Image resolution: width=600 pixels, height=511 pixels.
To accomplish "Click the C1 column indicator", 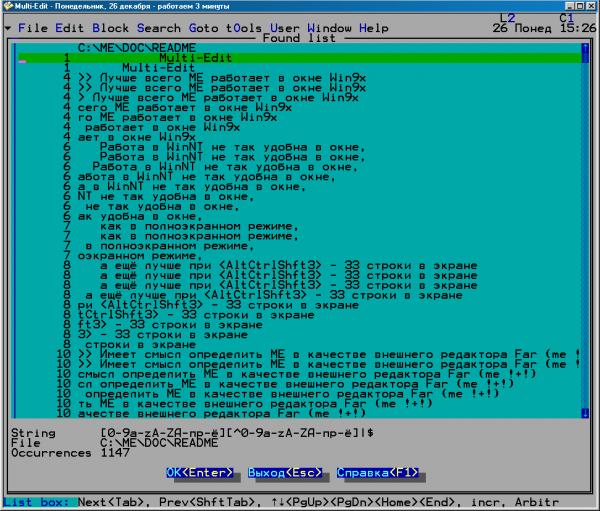I will click(567, 18).
